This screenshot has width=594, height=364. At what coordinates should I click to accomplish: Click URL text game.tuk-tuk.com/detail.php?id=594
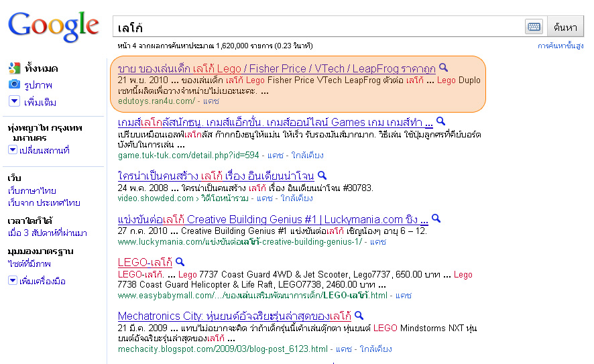(x=188, y=156)
